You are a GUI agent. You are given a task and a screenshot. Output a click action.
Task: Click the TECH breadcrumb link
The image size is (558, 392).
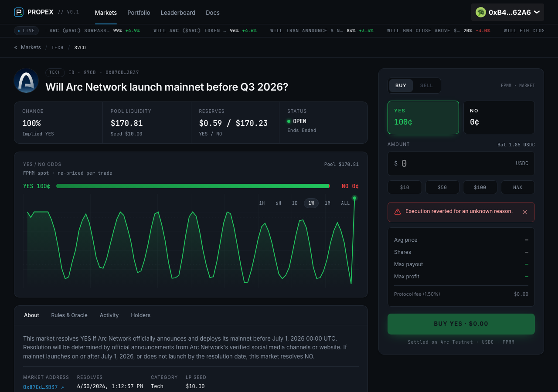pyautogui.click(x=58, y=47)
